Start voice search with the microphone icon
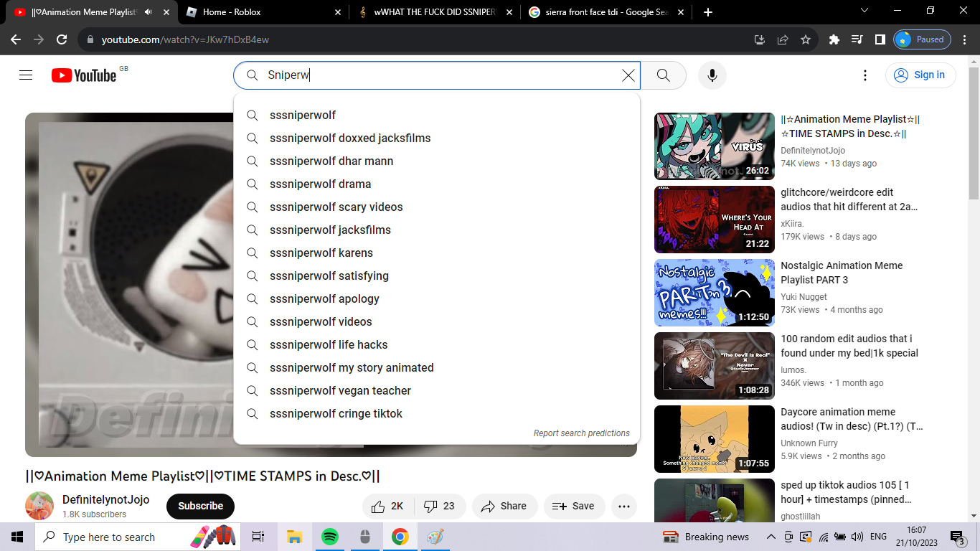This screenshot has height=551, width=980. click(712, 75)
